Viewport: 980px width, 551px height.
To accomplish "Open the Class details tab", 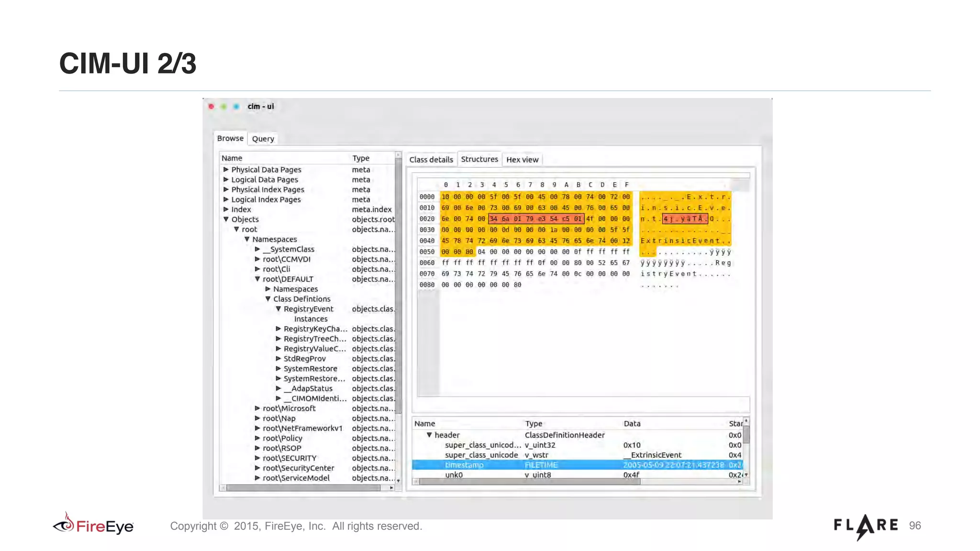I will 431,160.
